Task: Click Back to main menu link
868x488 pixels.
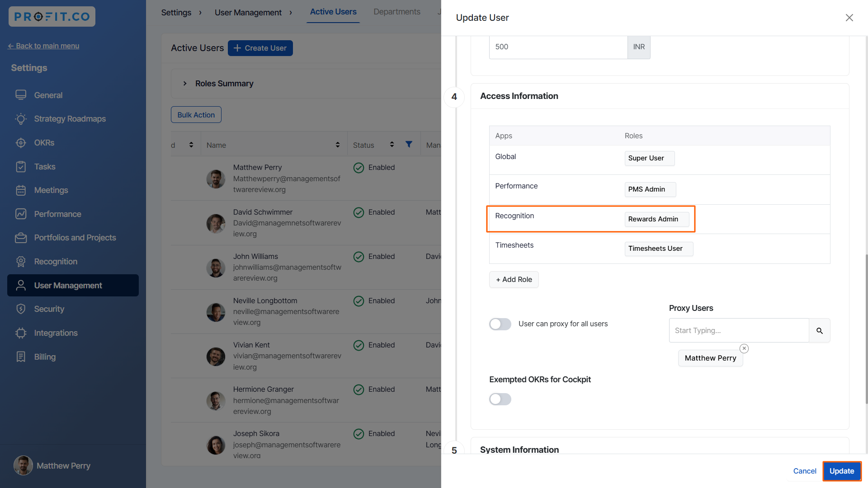Action: [x=43, y=46]
